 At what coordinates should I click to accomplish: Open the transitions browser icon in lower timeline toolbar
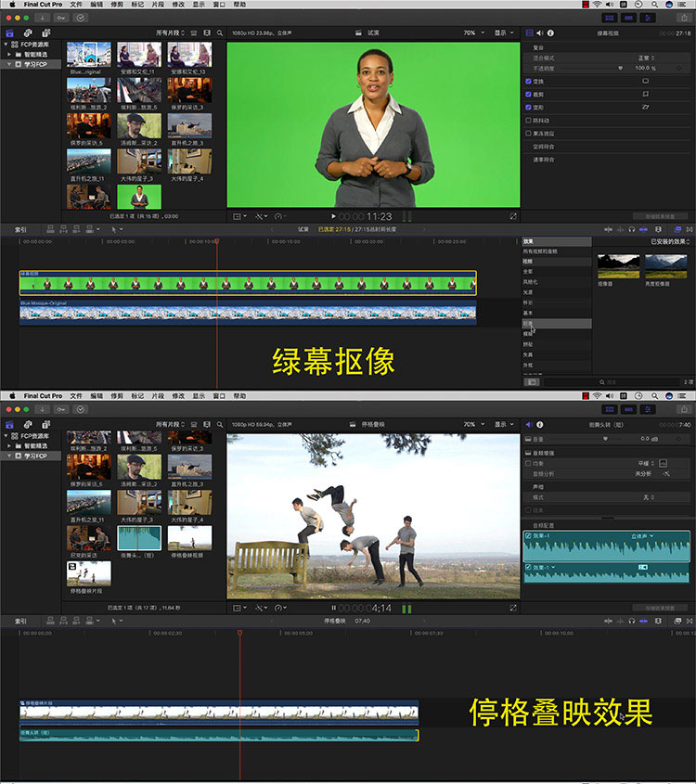tap(689, 621)
